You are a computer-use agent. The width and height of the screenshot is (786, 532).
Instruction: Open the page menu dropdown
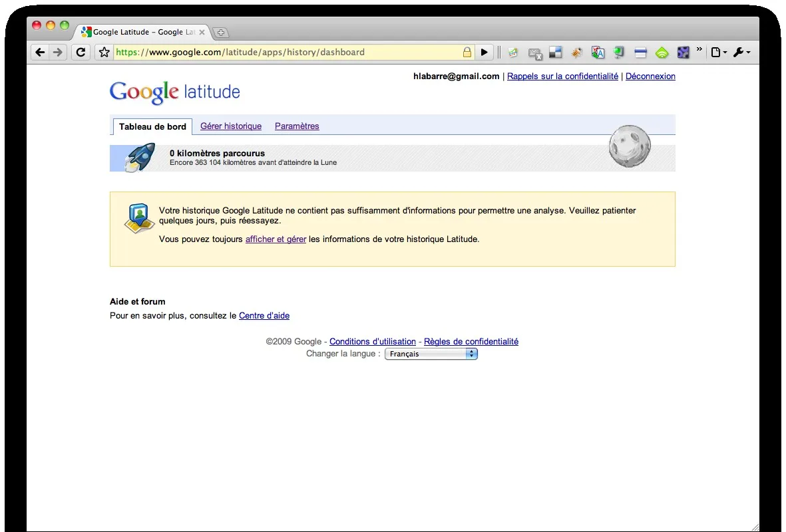click(x=719, y=52)
